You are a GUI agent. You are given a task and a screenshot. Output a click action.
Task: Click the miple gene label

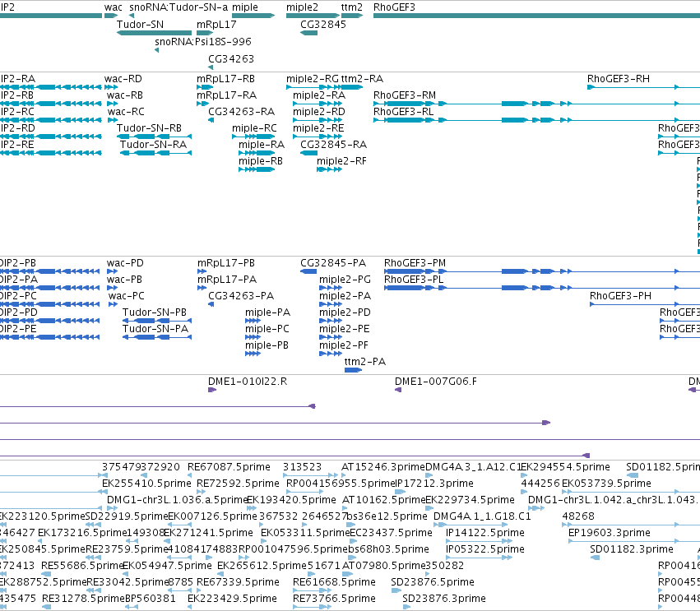pyautogui.click(x=244, y=7)
